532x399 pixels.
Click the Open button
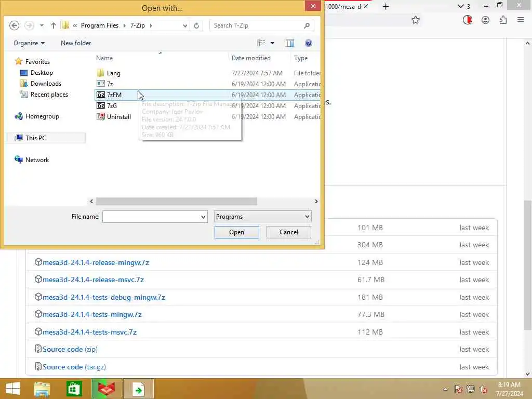click(x=237, y=232)
